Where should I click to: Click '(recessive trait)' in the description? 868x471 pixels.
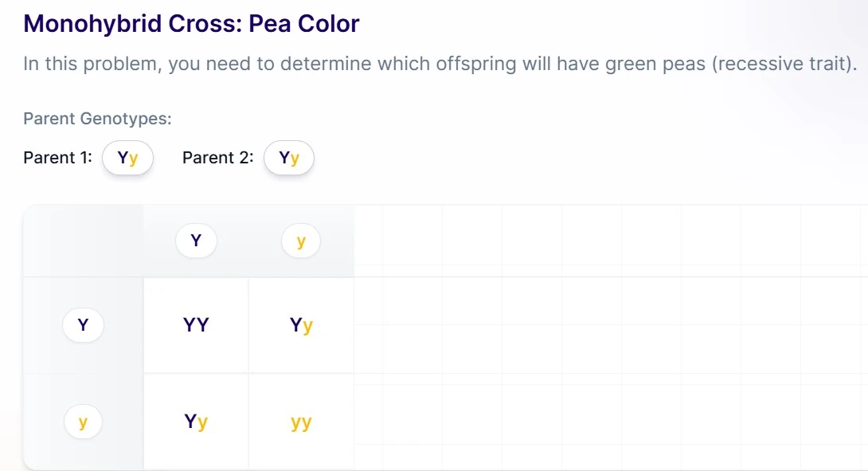pos(784,64)
